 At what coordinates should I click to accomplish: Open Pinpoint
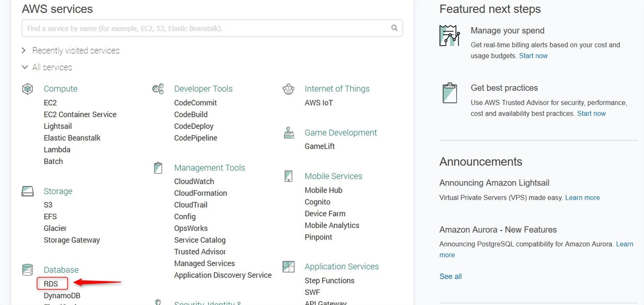coord(318,237)
